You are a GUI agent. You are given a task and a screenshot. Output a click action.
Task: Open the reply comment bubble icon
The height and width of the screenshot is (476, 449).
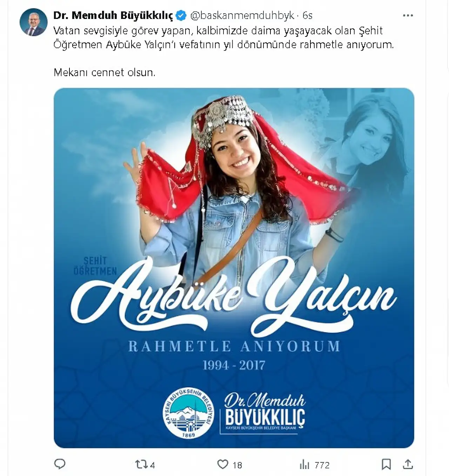(x=60, y=464)
